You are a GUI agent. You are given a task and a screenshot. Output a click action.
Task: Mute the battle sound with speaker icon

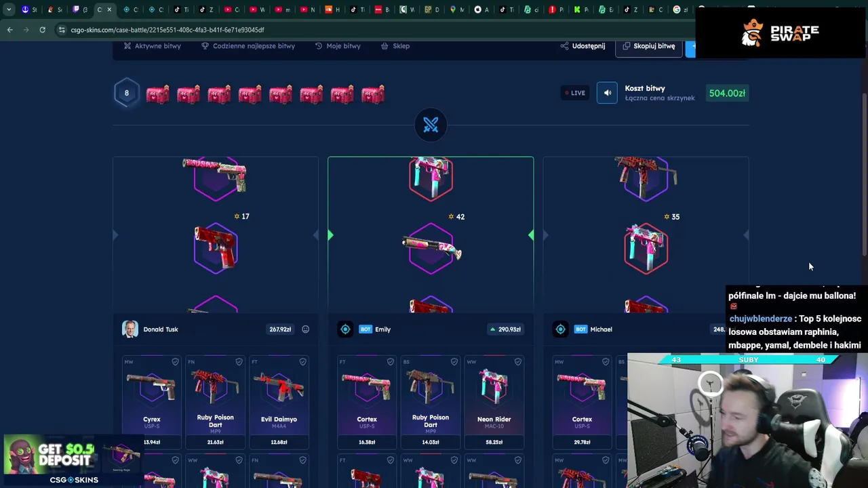607,93
